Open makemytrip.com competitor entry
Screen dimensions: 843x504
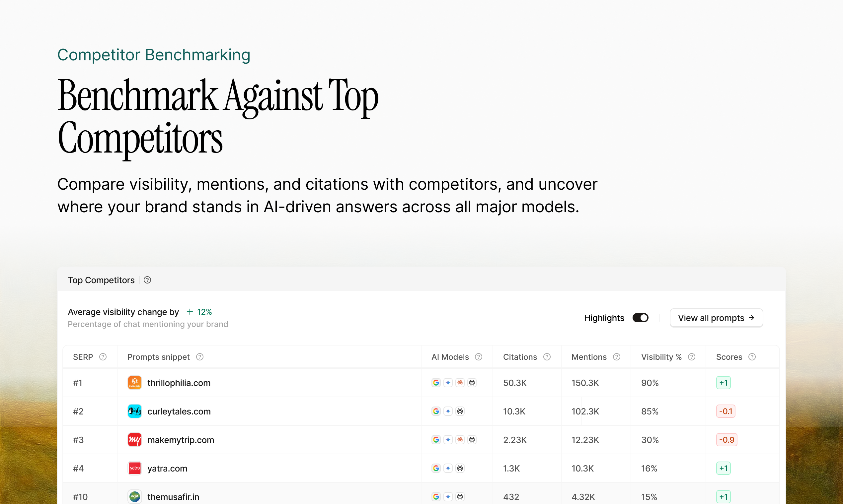181,440
